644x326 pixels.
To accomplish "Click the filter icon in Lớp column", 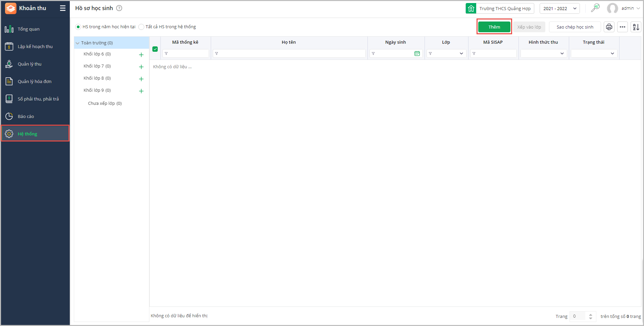I will [x=430, y=53].
